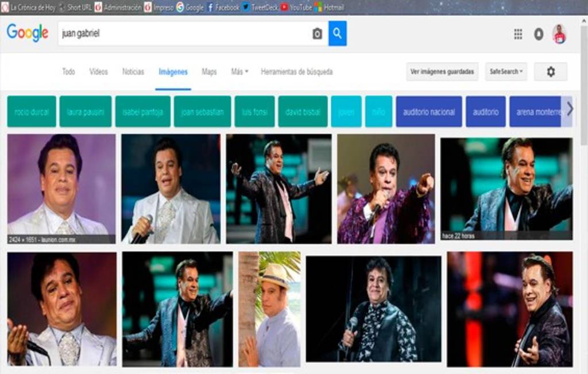
Task: Click the Google logo
Action: [28, 33]
